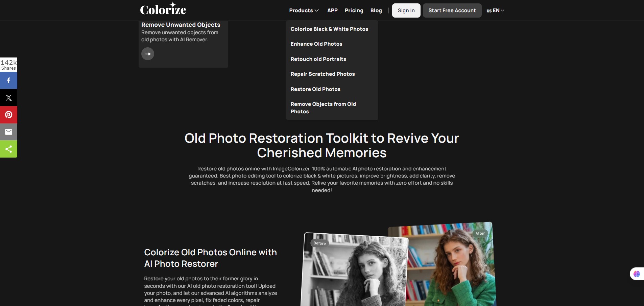Select Colorize Black & White Photos

click(329, 29)
